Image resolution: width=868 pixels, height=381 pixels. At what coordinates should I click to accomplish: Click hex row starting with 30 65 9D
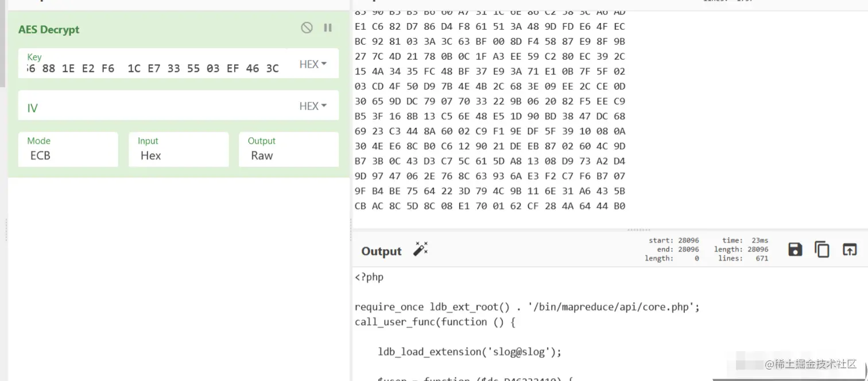pyautogui.click(x=490, y=101)
